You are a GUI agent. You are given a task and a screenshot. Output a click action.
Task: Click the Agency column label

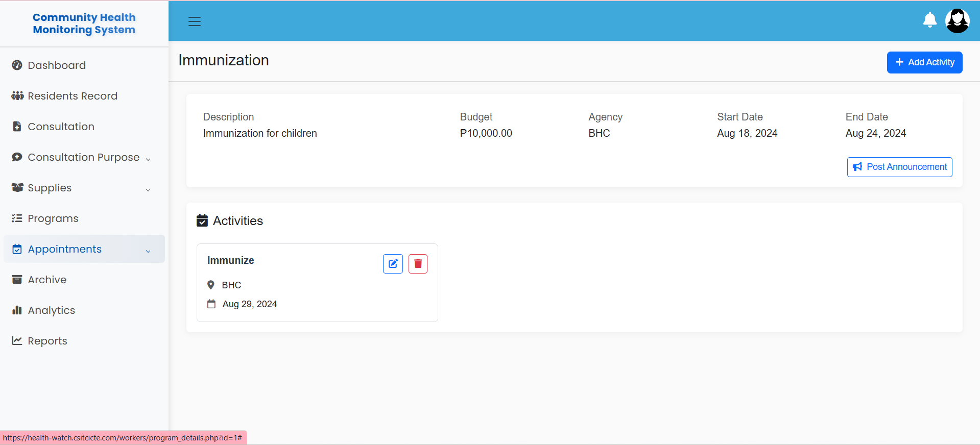pos(605,117)
